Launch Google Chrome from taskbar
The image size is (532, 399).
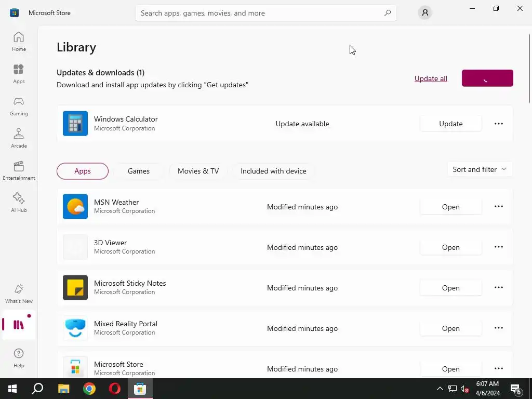(89, 389)
